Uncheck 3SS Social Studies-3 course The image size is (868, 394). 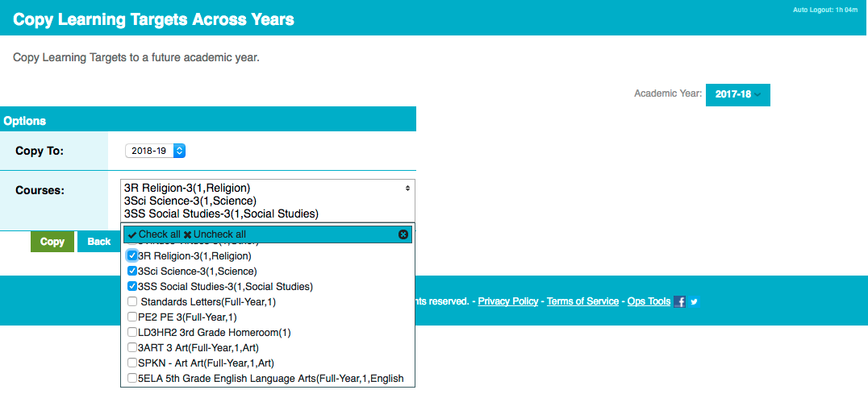(132, 286)
